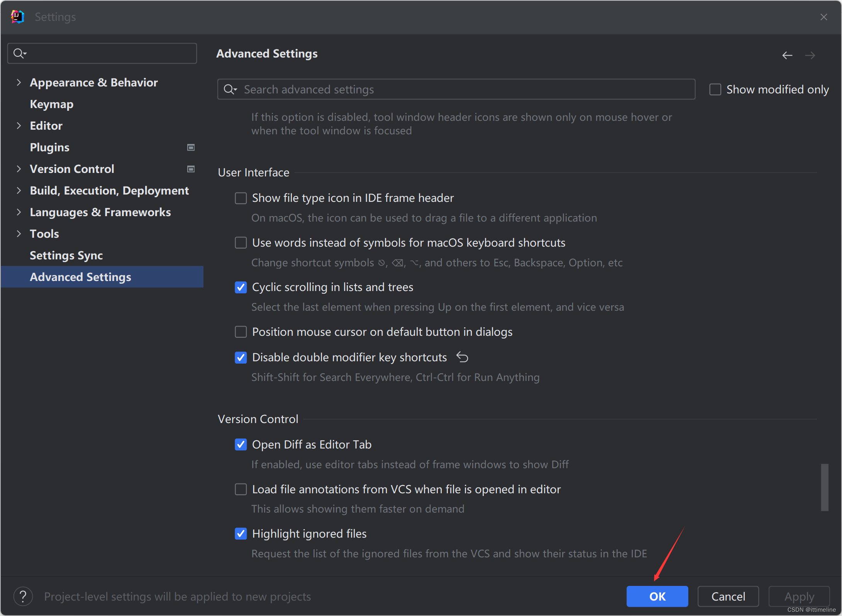
Task: Click the Apply button
Action: [799, 596]
